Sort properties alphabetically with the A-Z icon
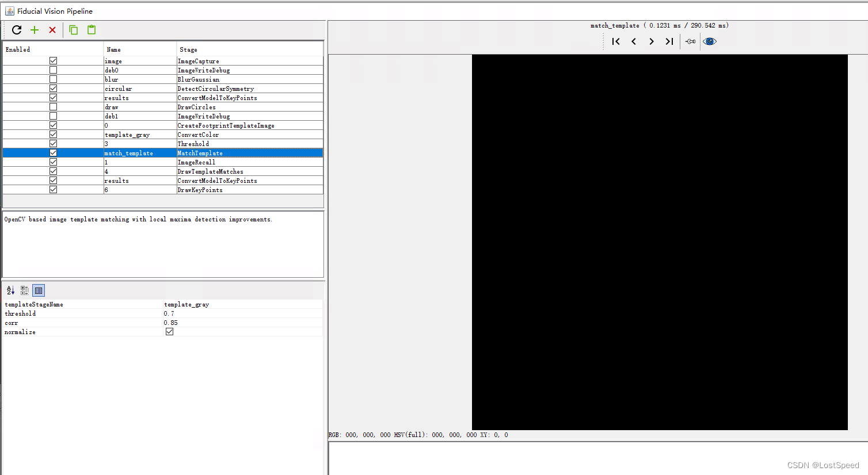The width and height of the screenshot is (868, 475). (x=10, y=290)
